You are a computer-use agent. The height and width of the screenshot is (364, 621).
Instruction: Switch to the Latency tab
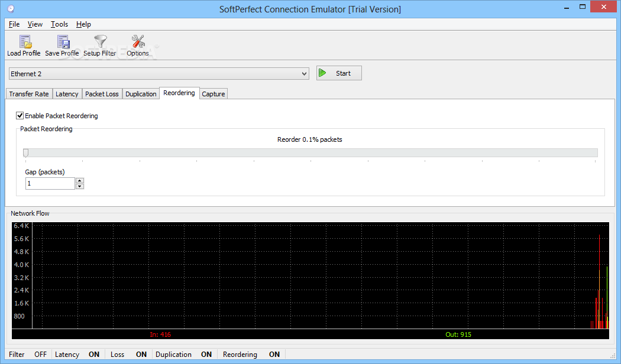pyautogui.click(x=67, y=94)
